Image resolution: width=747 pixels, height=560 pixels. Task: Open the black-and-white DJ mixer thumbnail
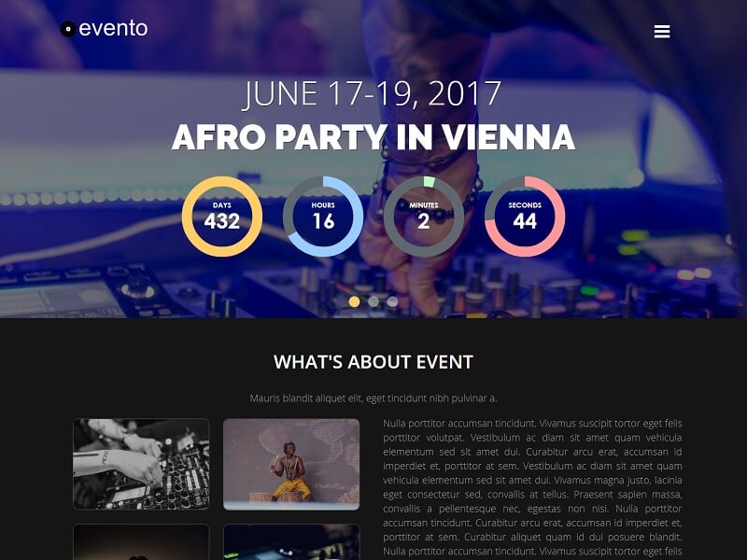click(x=141, y=464)
